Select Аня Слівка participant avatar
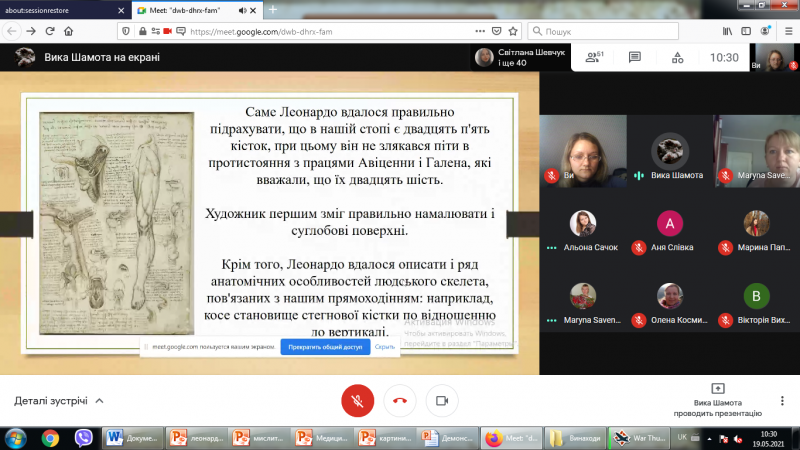Viewport: 800px width, 450px height. pyautogui.click(x=669, y=223)
